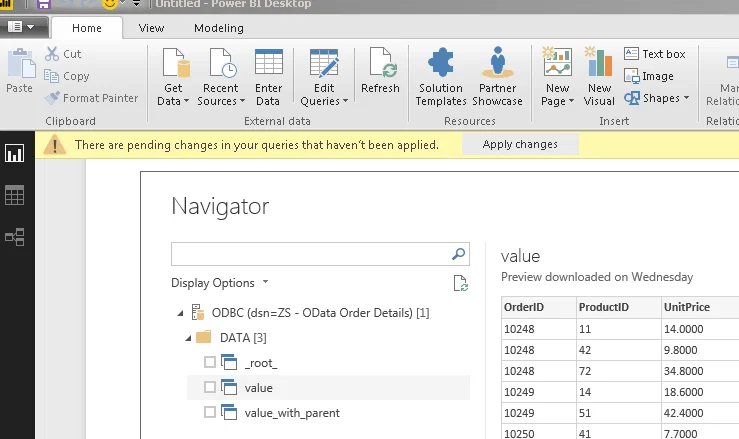Select the value_with_parent tree item
Viewport: 739px width, 439px height.
pyautogui.click(x=328, y=413)
